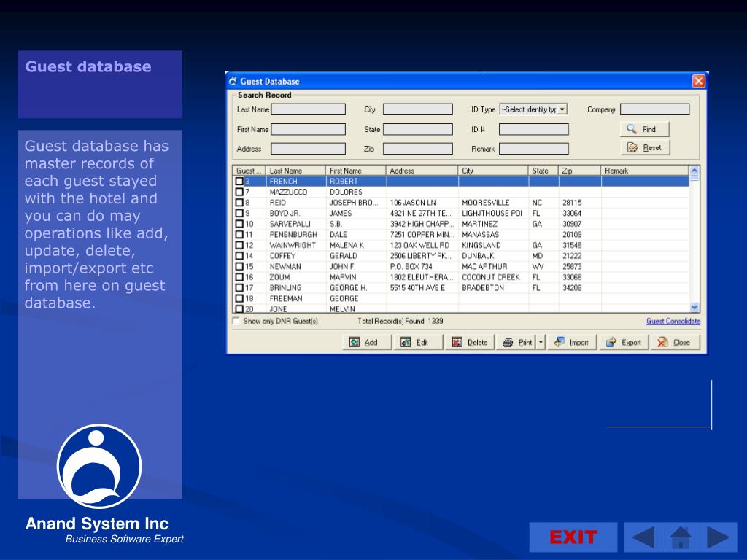Image resolution: width=747 pixels, height=560 pixels.
Task: Expand the Print options arrow
Action: tap(541, 342)
